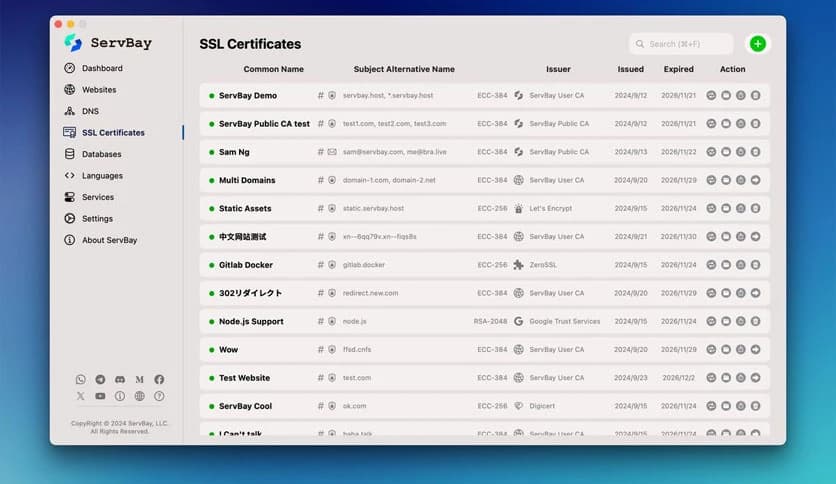Image resolution: width=836 pixels, height=484 pixels.
Task: Click the Common Name column header
Action: point(273,70)
